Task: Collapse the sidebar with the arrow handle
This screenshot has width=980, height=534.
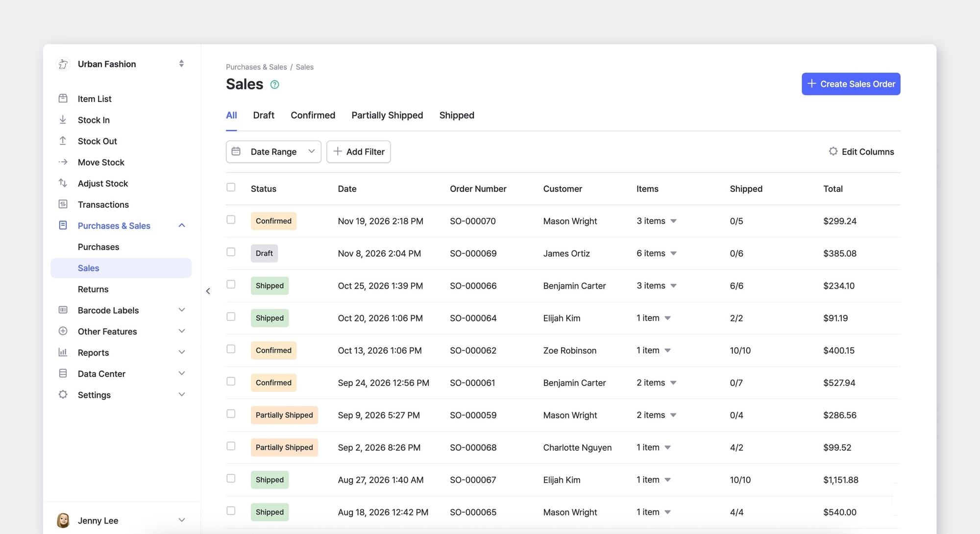Action: (208, 291)
